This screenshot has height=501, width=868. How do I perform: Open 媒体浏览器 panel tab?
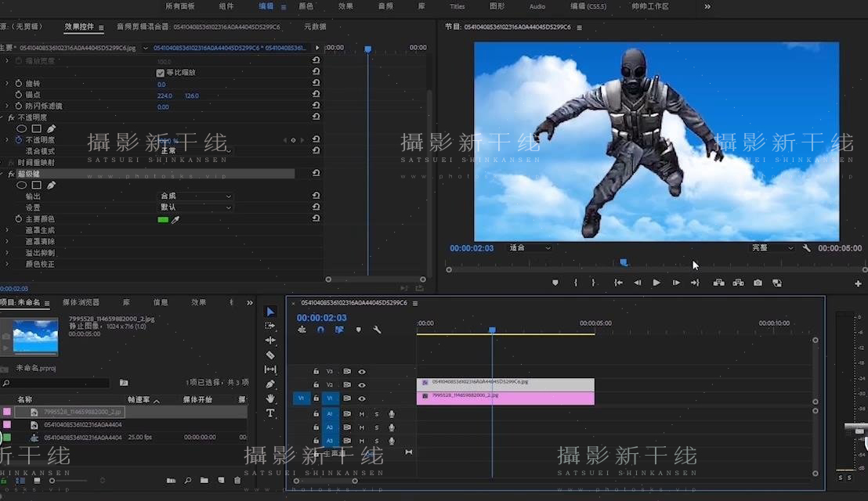[81, 302]
